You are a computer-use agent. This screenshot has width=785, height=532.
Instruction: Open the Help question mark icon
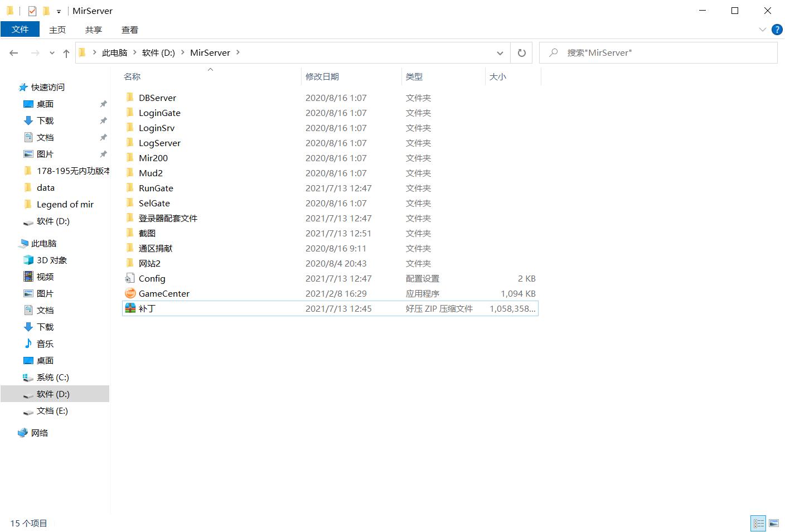pyautogui.click(x=777, y=30)
